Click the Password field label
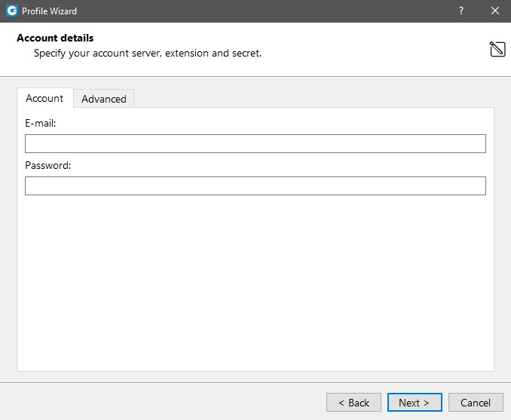Image resolution: width=511 pixels, height=420 pixels. tap(47, 165)
